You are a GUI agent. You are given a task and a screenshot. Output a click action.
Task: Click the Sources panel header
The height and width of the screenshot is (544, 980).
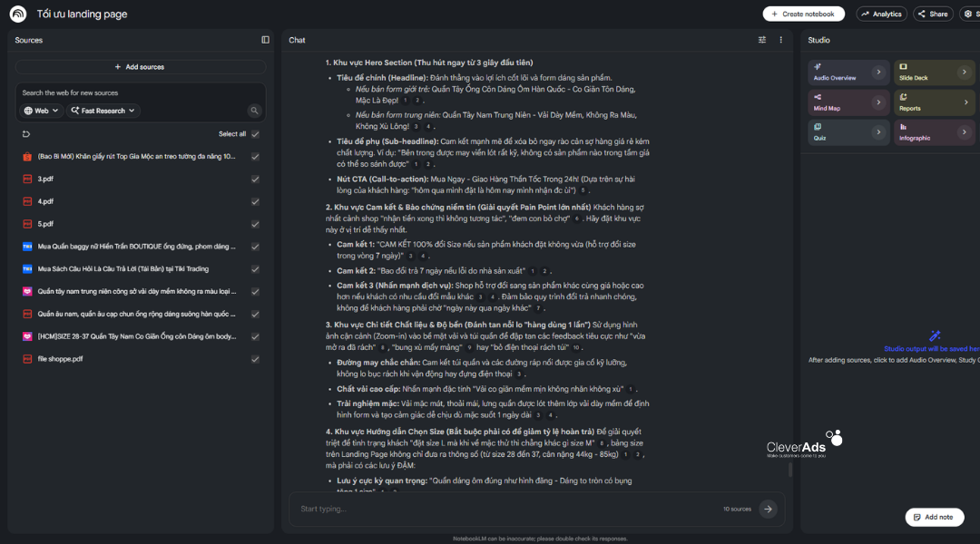click(x=29, y=40)
